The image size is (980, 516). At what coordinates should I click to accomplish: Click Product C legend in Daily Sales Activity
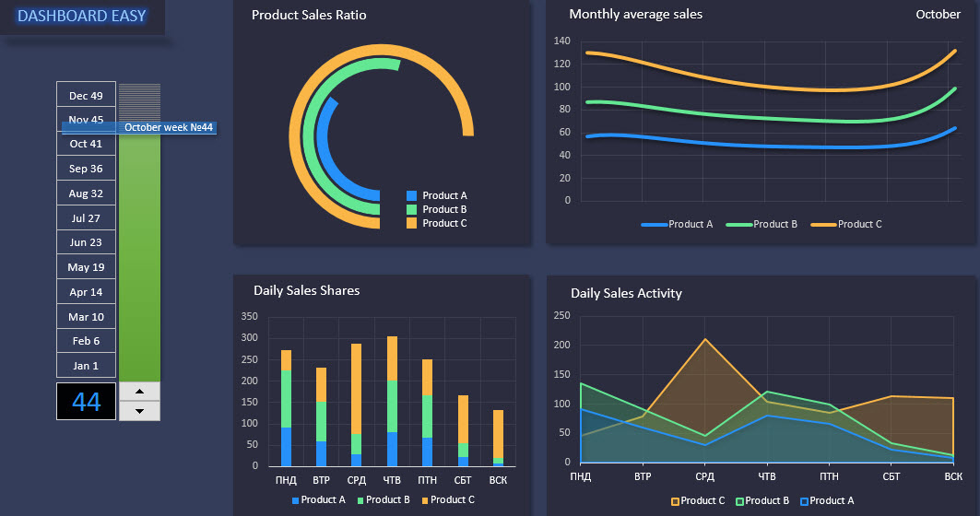(698, 500)
